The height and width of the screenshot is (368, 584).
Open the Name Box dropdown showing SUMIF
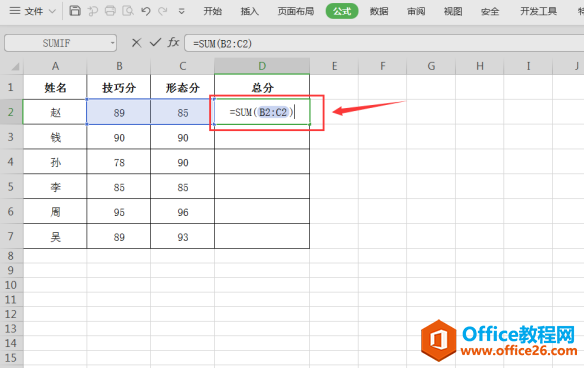(112, 43)
